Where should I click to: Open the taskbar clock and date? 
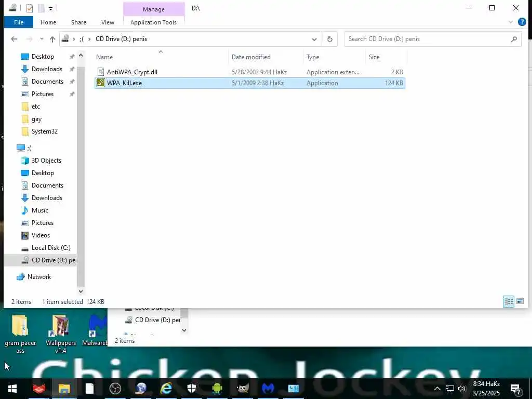coord(486,389)
